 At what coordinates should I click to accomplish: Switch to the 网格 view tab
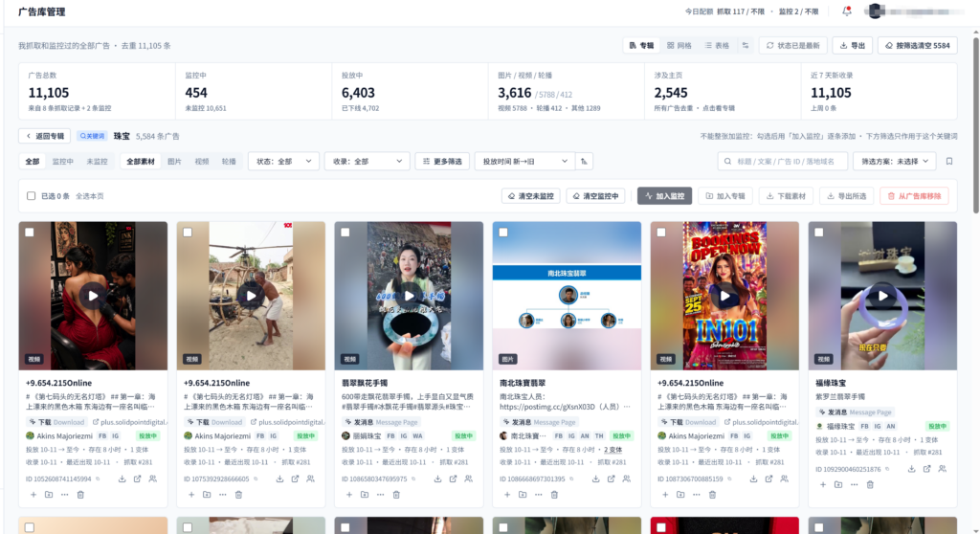(679, 46)
